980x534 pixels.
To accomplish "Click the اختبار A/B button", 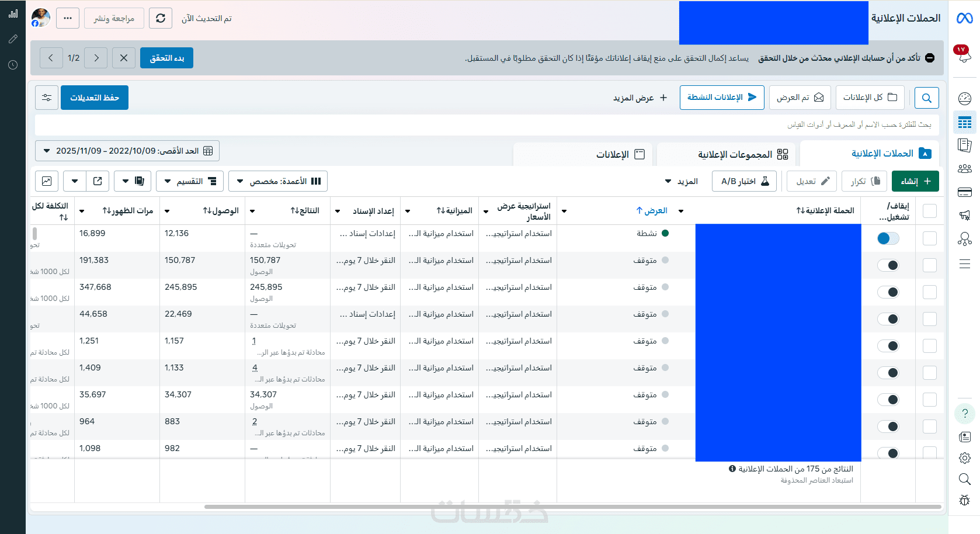I will pos(745,181).
